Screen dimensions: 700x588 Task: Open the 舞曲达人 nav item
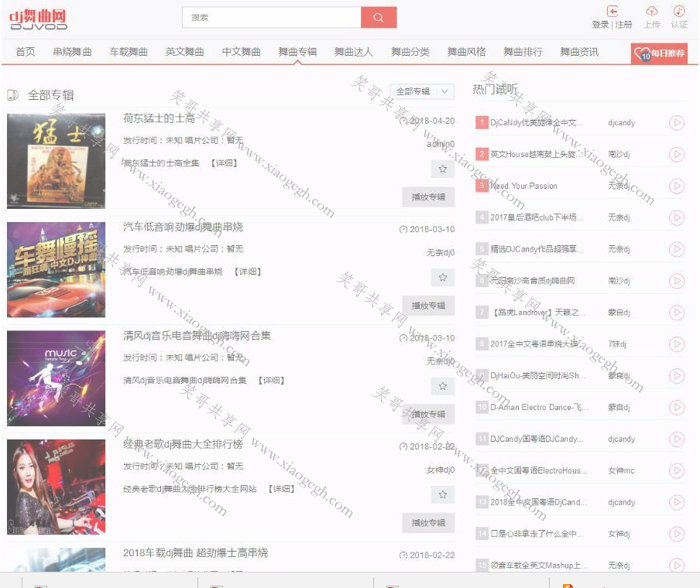tap(354, 52)
